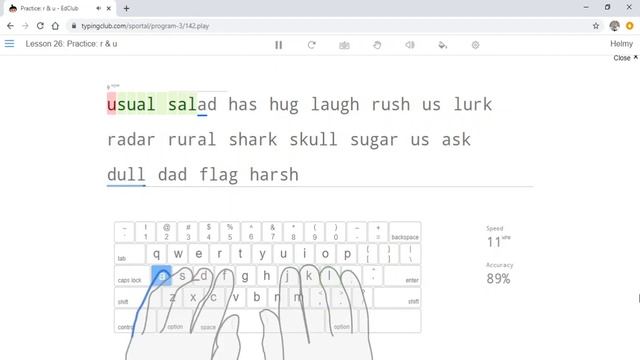Click the word 'sugar' in lesson text

coord(374,140)
